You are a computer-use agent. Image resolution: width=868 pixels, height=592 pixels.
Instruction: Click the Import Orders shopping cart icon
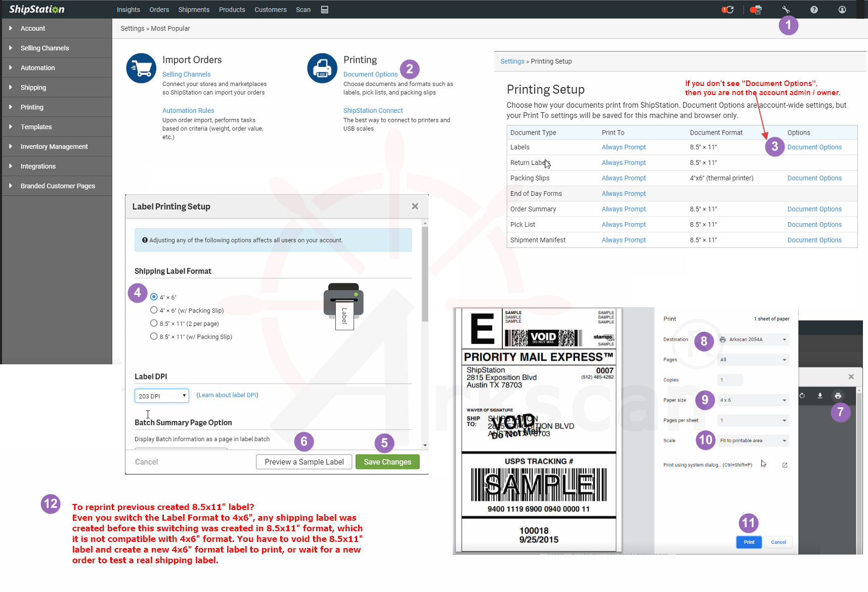(x=141, y=68)
